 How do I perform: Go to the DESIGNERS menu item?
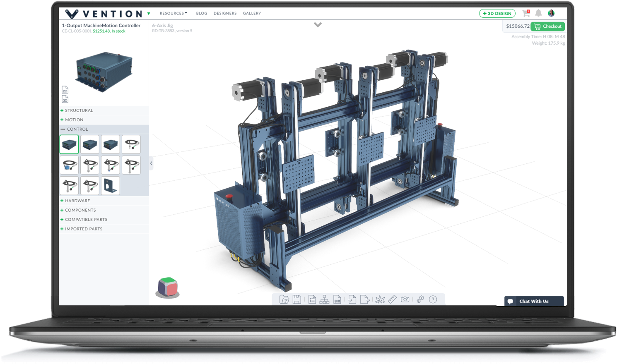[x=225, y=13]
